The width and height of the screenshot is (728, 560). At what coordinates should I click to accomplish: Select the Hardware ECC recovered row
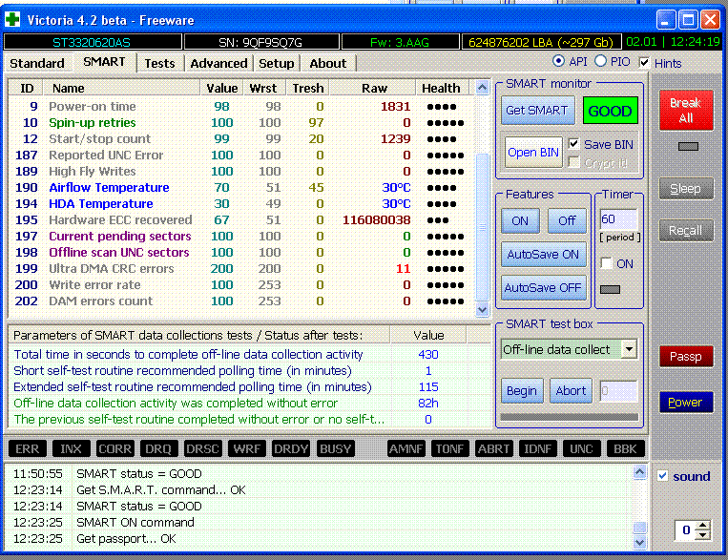tap(241, 220)
